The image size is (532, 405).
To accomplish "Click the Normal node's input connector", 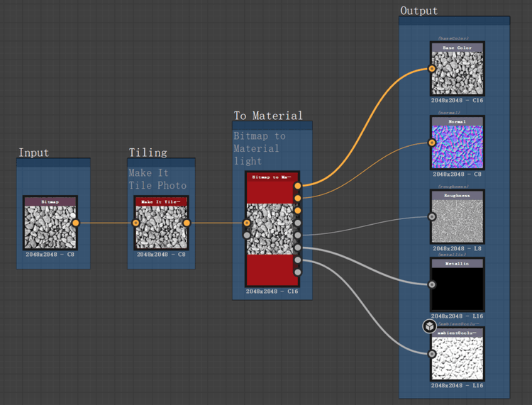I will (x=432, y=143).
